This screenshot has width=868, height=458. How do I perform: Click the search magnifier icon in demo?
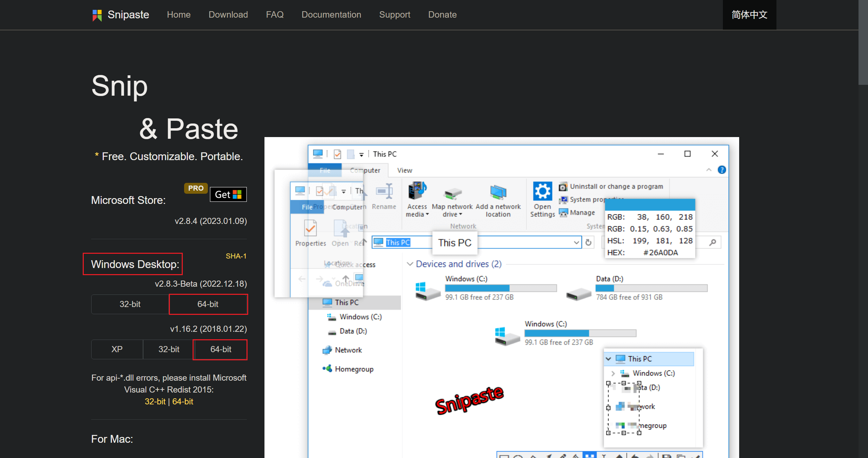713,242
